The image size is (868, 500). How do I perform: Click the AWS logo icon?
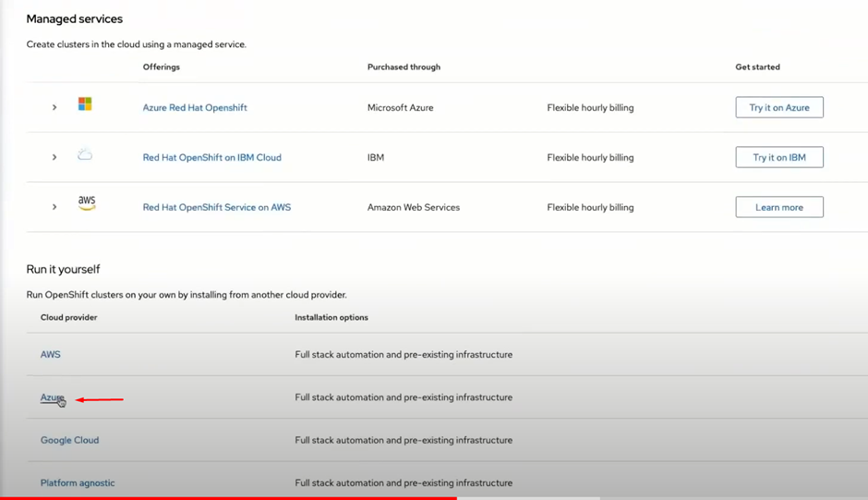87,203
